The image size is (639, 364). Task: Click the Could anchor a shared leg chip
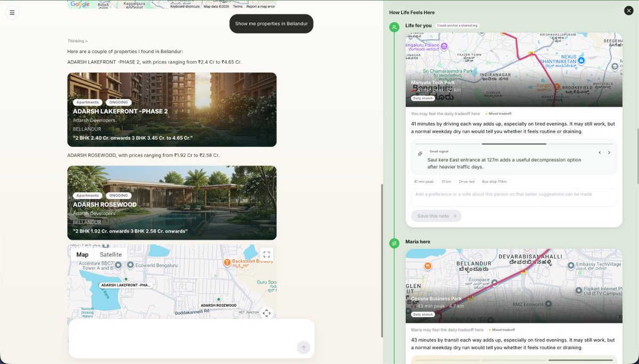pyautogui.click(x=457, y=26)
